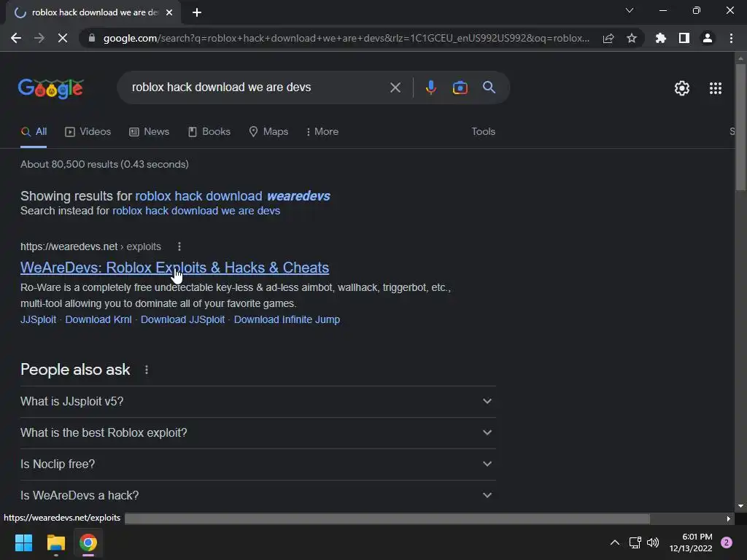Click the vertical scrollbar thumb
Image resolution: width=747 pixels, height=560 pixels.
click(740, 127)
